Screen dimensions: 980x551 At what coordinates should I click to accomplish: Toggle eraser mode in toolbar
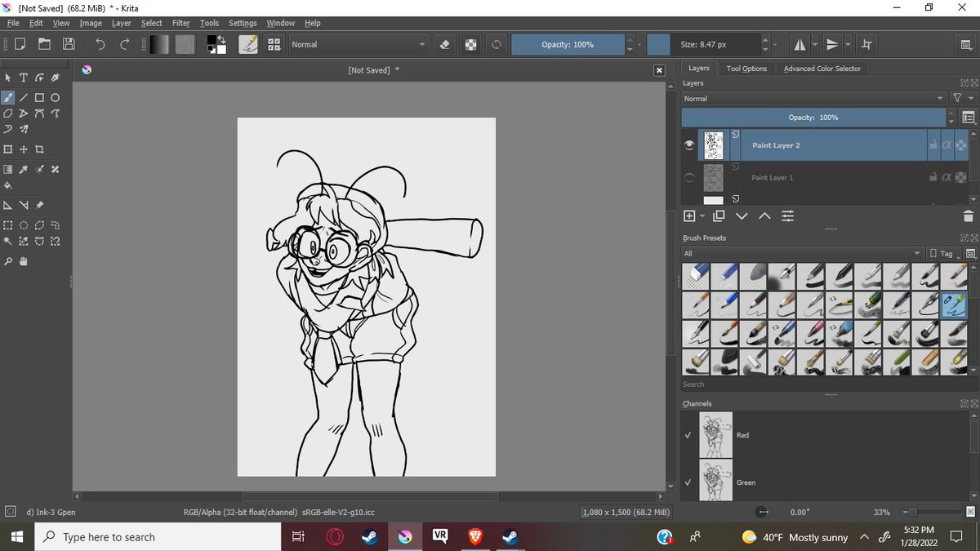pos(444,44)
